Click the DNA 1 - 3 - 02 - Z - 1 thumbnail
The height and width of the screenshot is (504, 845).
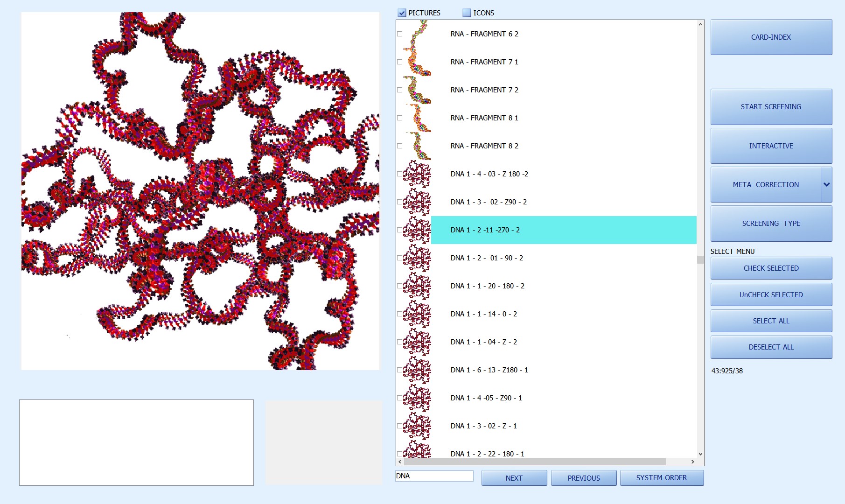[417, 426]
